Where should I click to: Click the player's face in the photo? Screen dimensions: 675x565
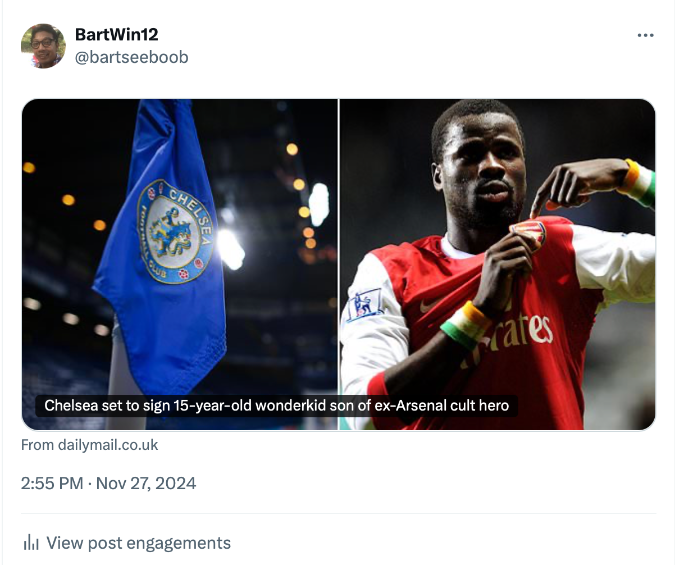tap(484, 170)
